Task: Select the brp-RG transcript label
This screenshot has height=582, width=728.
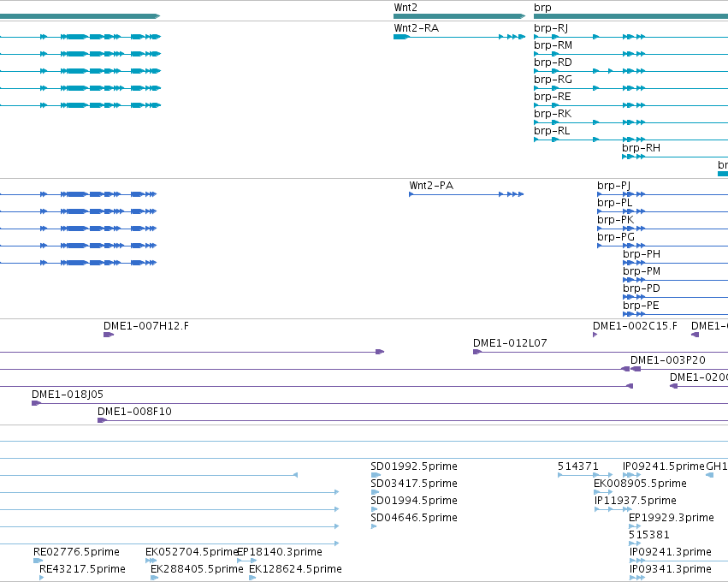Action: [553, 80]
